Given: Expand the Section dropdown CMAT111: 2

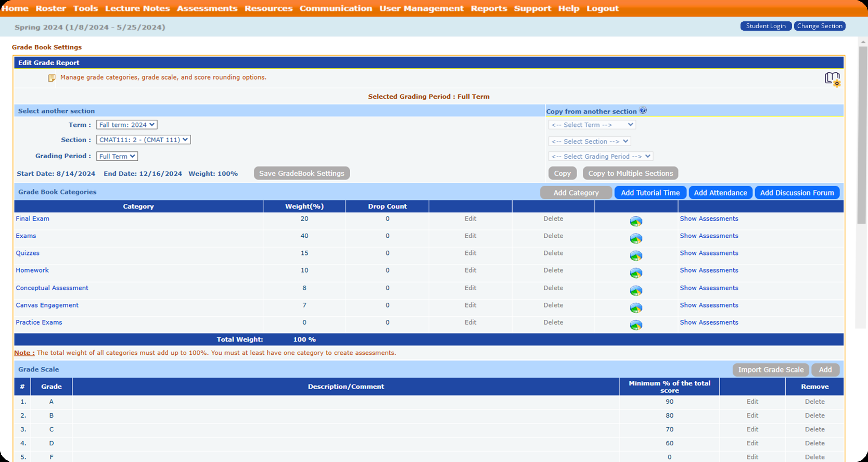Looking at the screenshot, I should (143, 140).
